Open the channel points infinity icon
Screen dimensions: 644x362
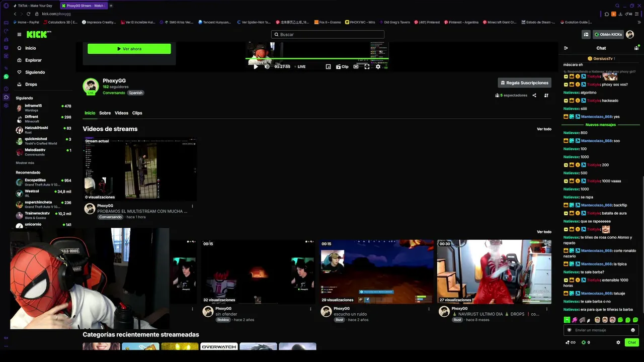click(x=571, y=342)
